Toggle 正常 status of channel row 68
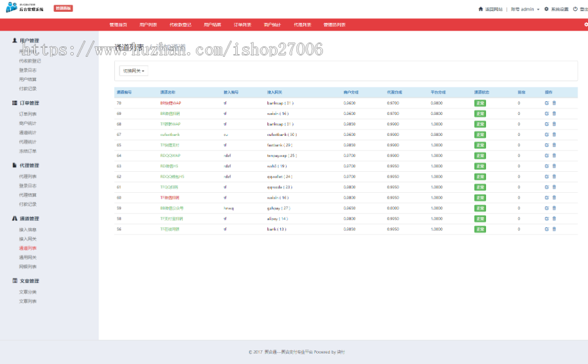 pos(480,124)
